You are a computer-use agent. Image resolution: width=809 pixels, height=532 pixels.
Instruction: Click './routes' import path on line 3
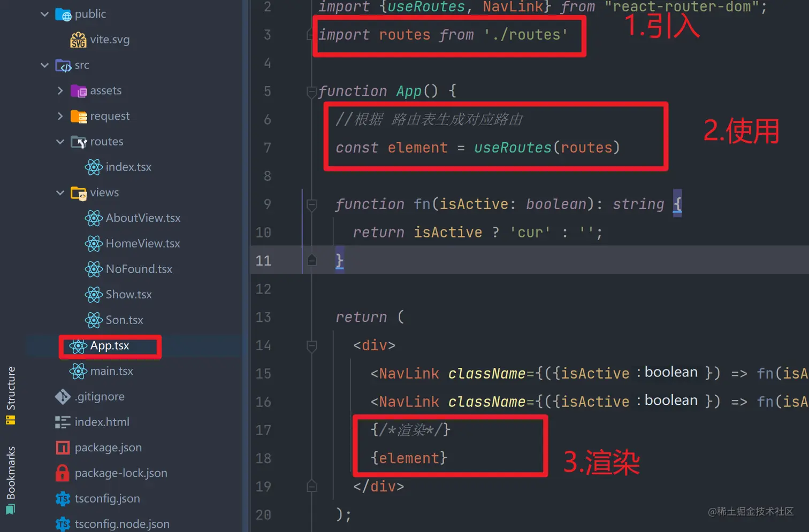[x=525, y=35]
